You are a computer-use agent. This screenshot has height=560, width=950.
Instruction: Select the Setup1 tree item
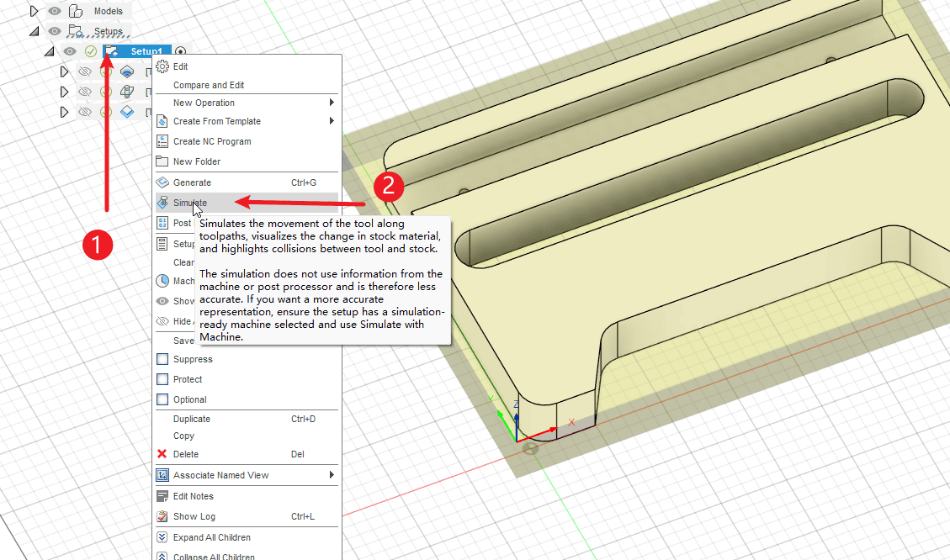pyautogui.click(x=146, y=51)
